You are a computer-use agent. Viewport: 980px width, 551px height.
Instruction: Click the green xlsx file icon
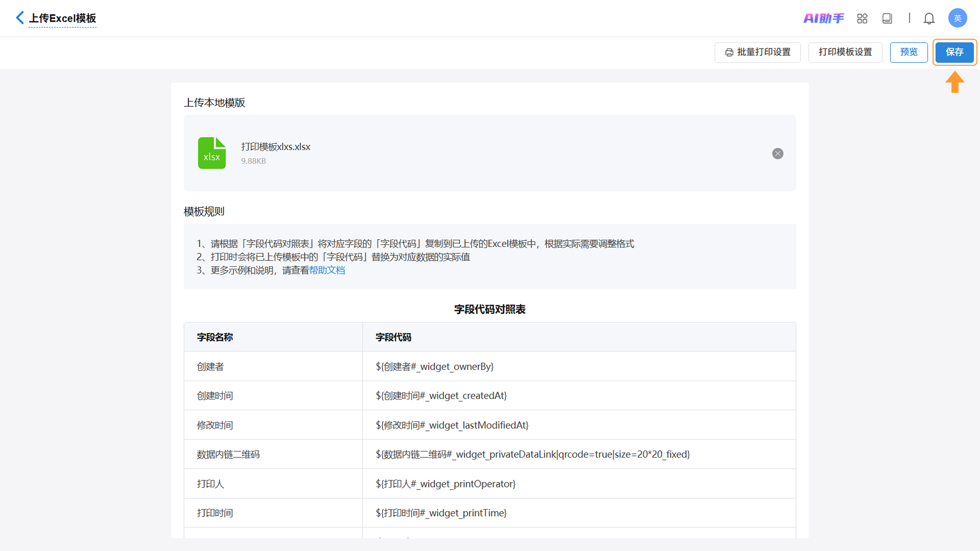[212, 153]
